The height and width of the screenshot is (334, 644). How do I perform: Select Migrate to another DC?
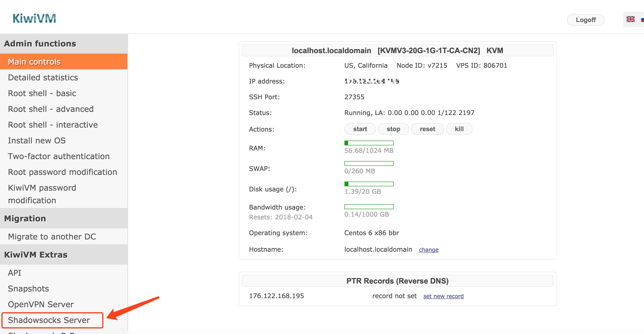pos(52,236)
